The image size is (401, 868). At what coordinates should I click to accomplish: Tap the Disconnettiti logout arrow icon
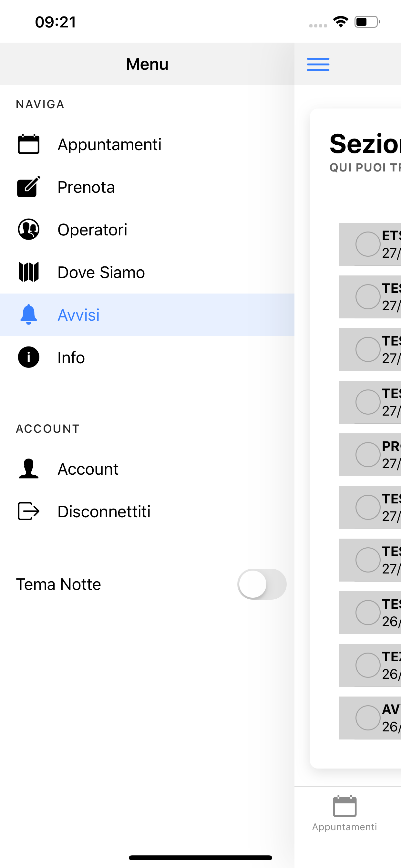[29, 511]
